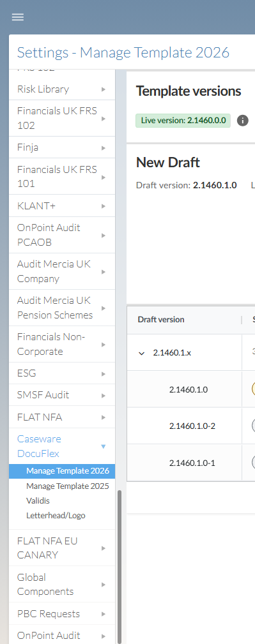Screen dimensions: 255x644
Task: Expand Audit Mercia UK Company section
Action: coord(62,271)
